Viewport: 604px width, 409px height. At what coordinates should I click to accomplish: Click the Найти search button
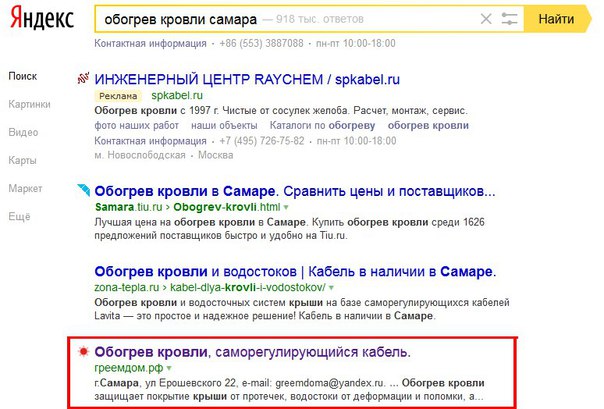[x=556, y=19]
